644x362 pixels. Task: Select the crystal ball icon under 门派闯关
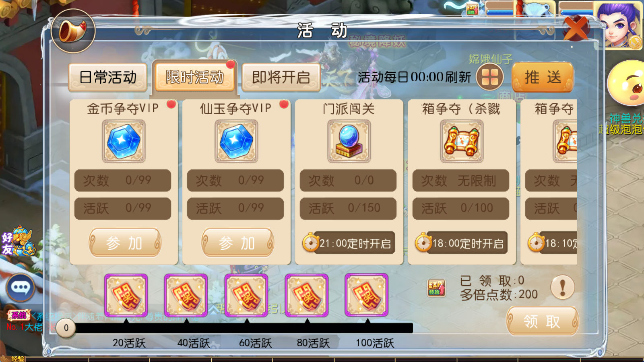coord(349,141)
